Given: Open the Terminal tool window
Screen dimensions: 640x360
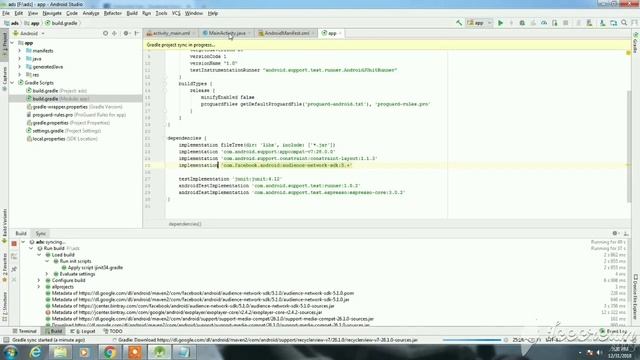Looking at the screenshot, I should coord(24,331).
